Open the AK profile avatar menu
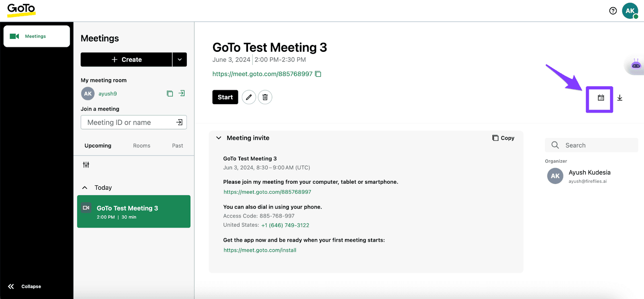The width and height of the screenshot is (644, 299). (x=630, y=11)
